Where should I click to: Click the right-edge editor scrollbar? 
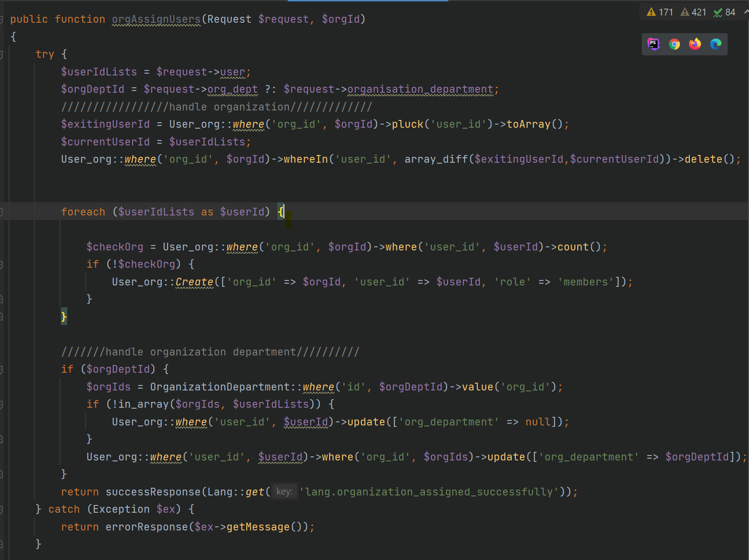pyautogui.click(x=747, y=273)
